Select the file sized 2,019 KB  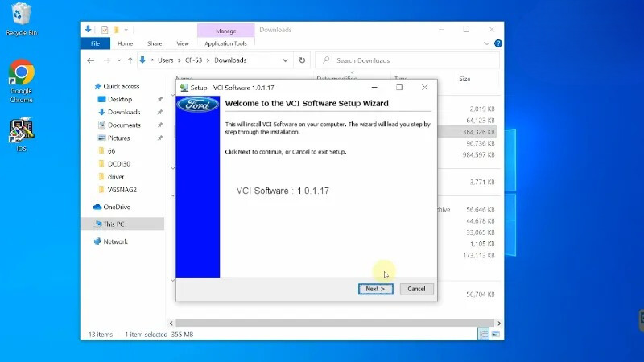(x=481, y=109)
